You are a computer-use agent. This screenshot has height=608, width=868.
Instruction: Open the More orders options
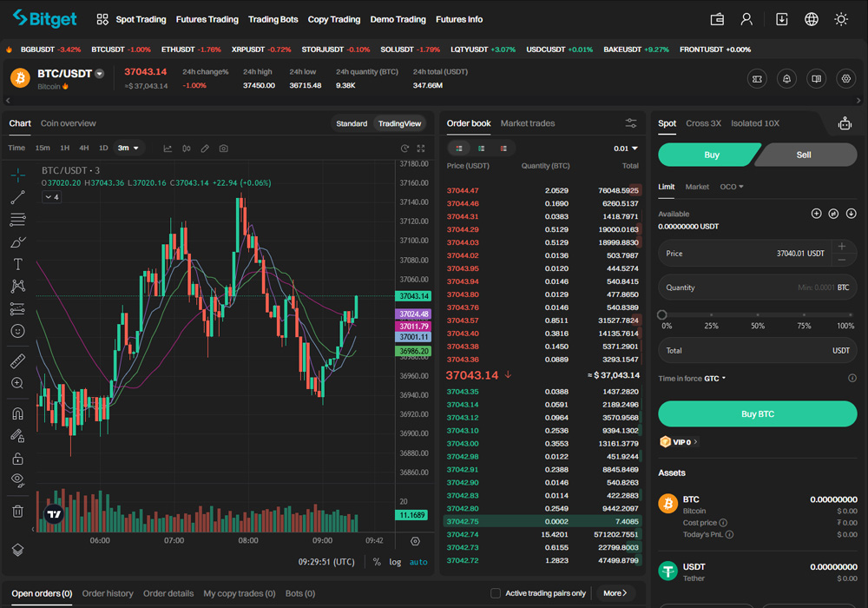pos(615,593)
